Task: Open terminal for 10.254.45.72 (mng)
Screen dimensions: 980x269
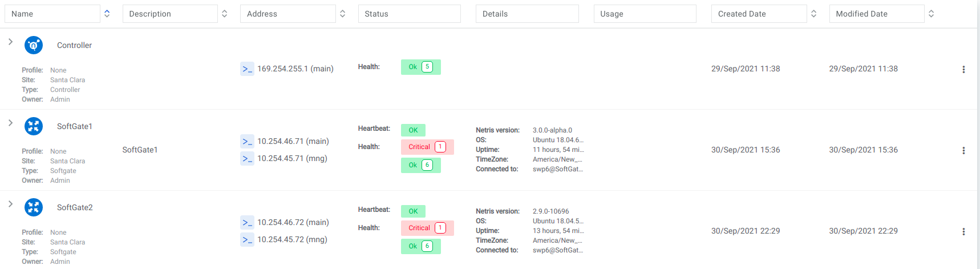Action: coord(247,239)
